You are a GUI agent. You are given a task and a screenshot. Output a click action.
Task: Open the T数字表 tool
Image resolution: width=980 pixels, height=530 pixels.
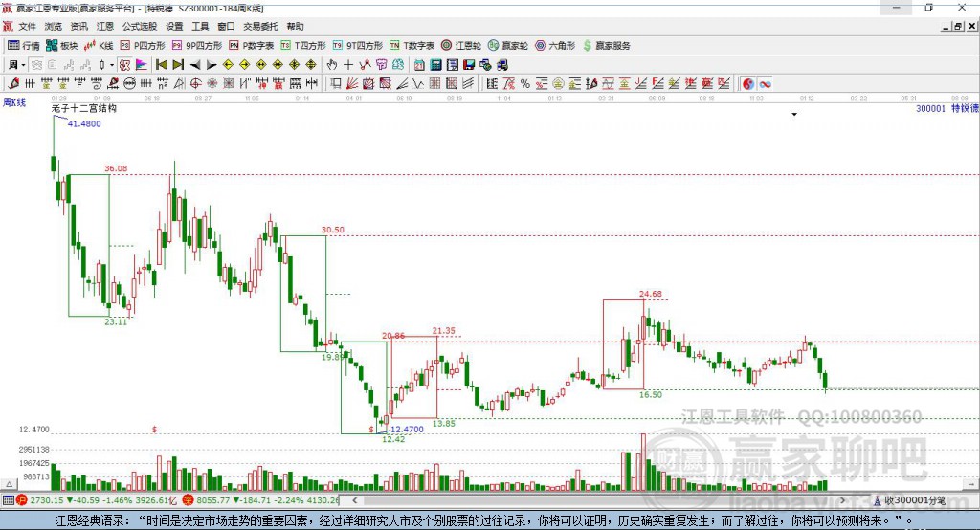pyautogui.click(x=412, y=46)
